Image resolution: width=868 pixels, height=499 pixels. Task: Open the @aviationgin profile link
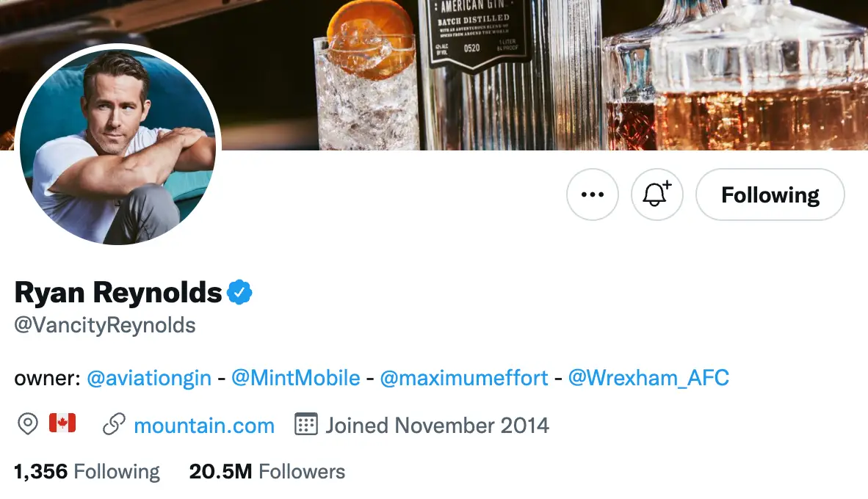(x=148, y=378)
